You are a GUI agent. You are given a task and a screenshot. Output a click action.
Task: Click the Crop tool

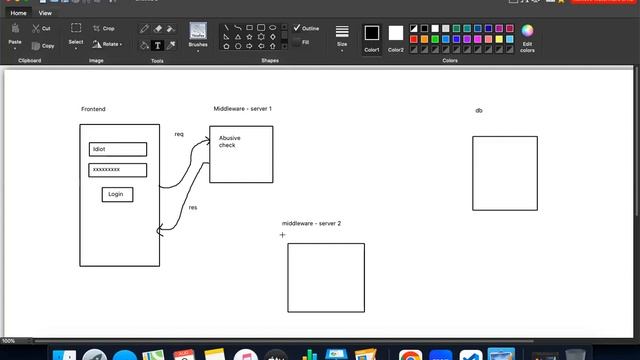click(x=104, y=29)
